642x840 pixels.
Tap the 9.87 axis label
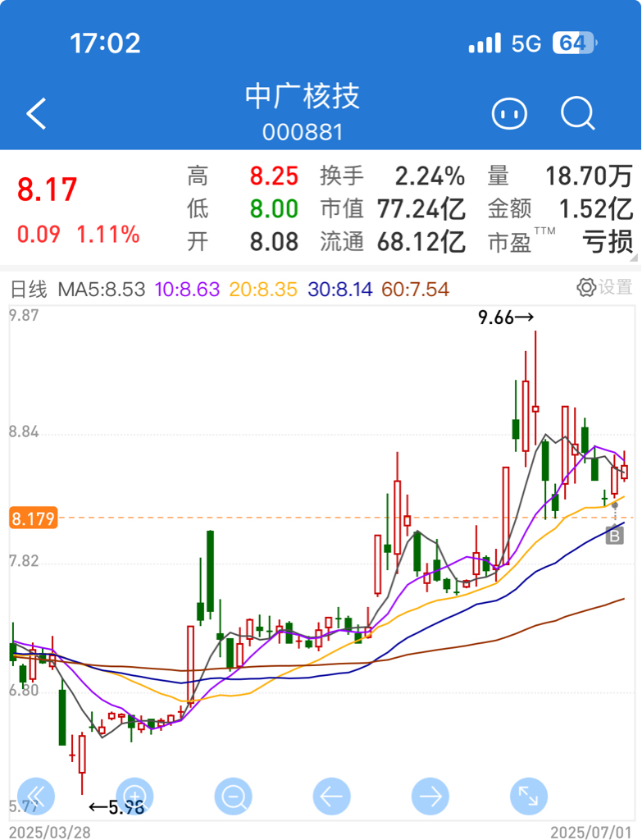24,315
